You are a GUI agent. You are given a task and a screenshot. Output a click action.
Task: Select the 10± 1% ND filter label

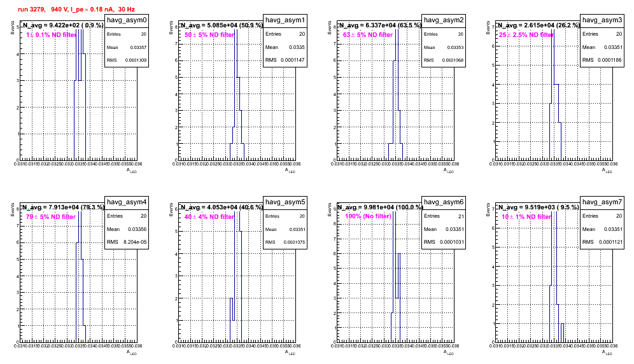coord(526,217)
